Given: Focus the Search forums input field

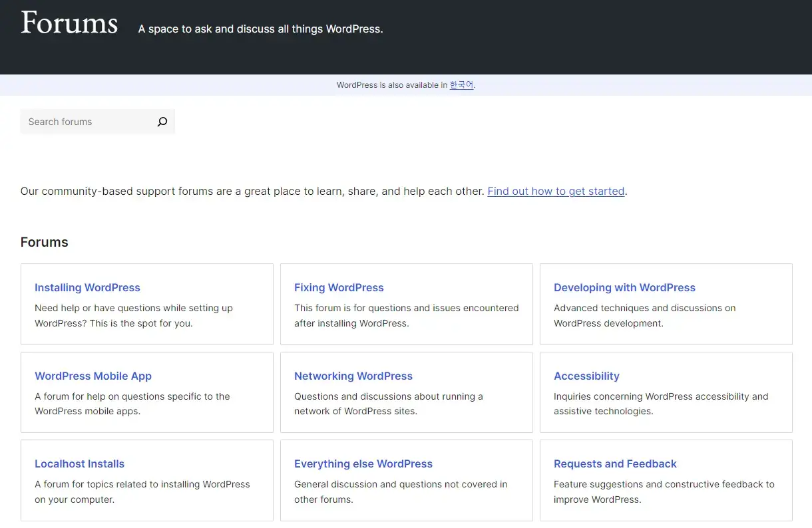Looking at the screenshot, I should (x=87, y=122).
